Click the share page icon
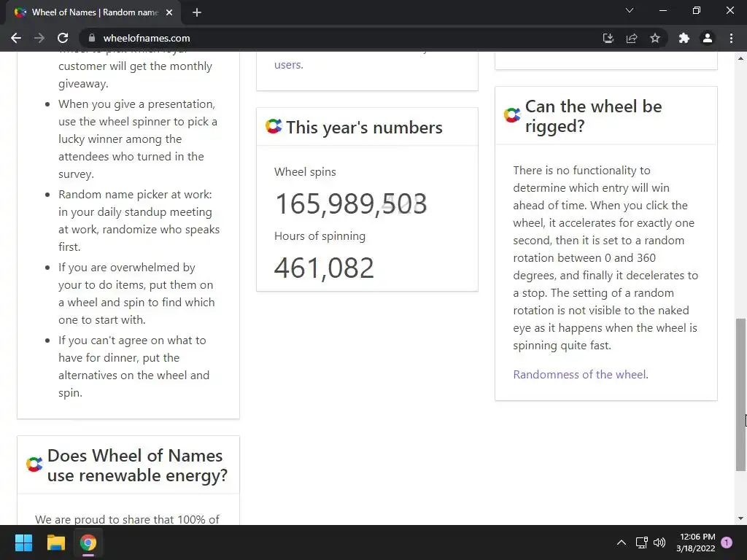Image resolution: width=747 pixels, height=560 pixels. pyautogui.click(x=632, y=38)
